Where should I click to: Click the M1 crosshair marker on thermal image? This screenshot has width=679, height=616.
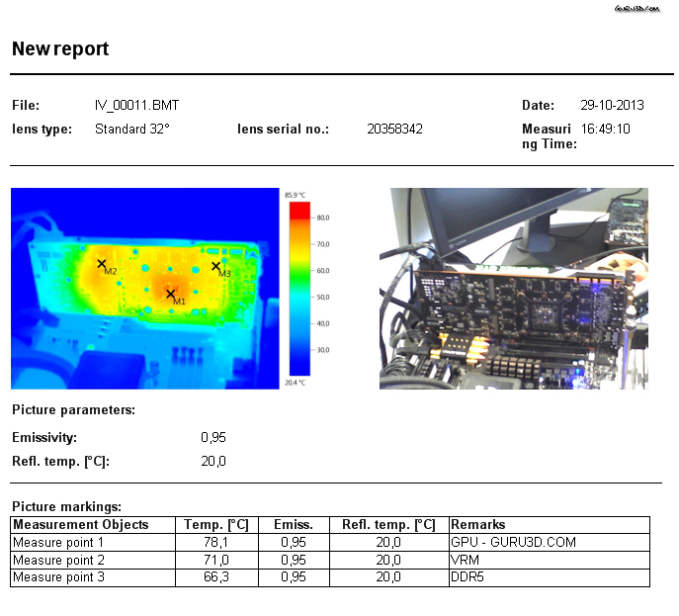[170, 294]
